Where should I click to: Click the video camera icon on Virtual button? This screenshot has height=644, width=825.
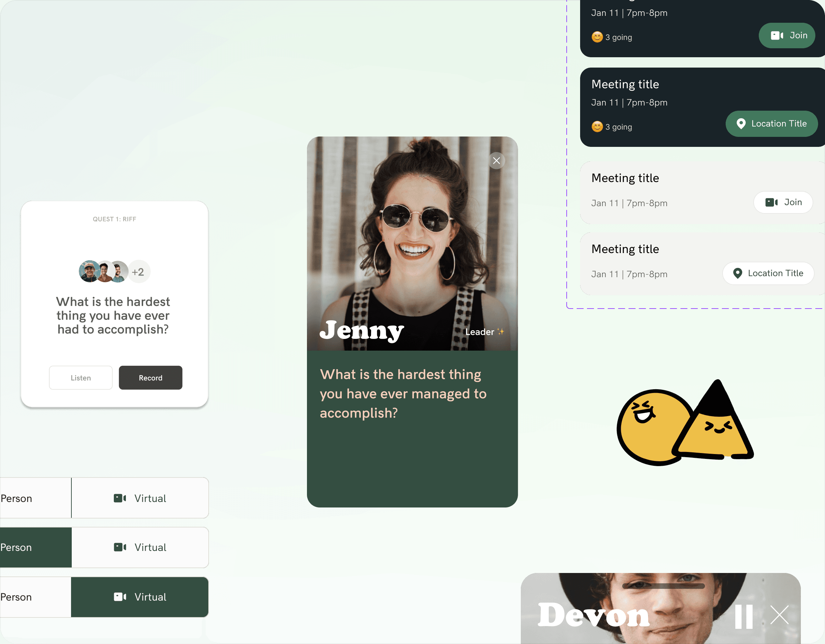click(120, 498)
